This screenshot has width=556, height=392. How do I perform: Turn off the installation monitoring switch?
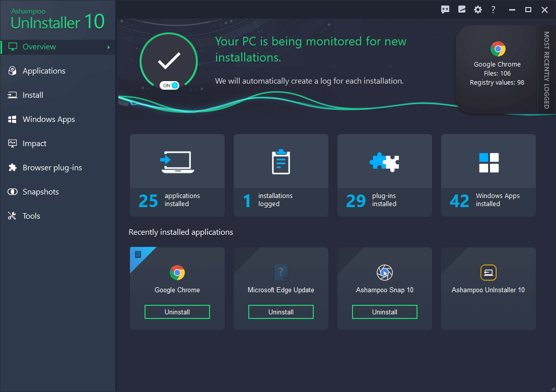169,85
